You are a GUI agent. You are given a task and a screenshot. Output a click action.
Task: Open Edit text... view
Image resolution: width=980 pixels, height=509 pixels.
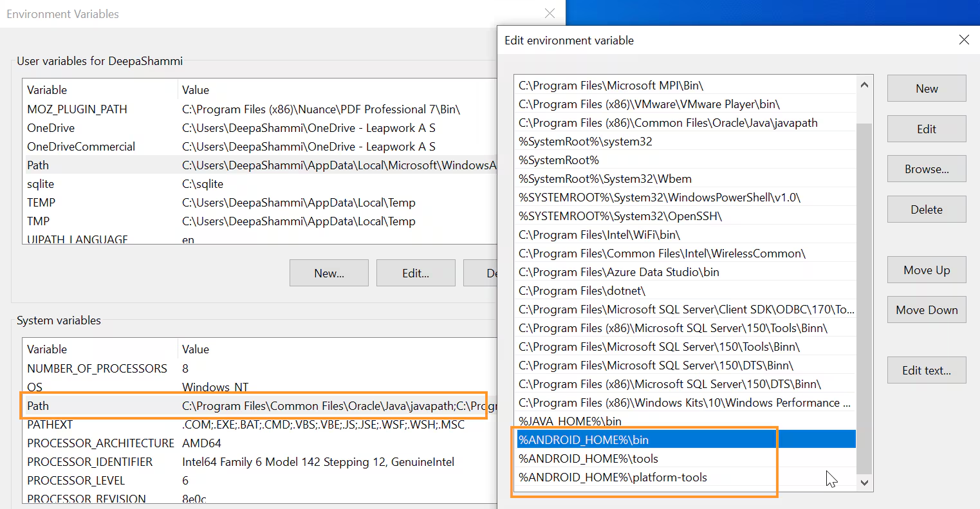[x=926, y=371]
